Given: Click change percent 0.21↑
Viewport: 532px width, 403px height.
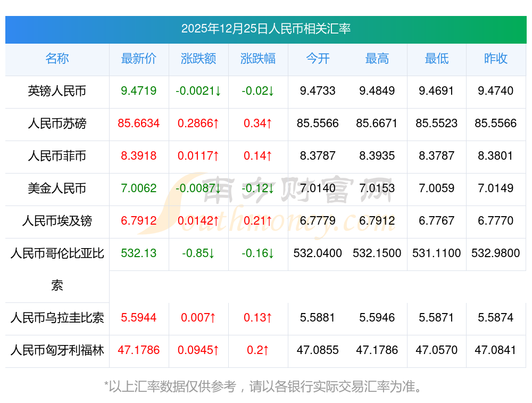Looking at the screenshot, I should [x=258, y=221].
